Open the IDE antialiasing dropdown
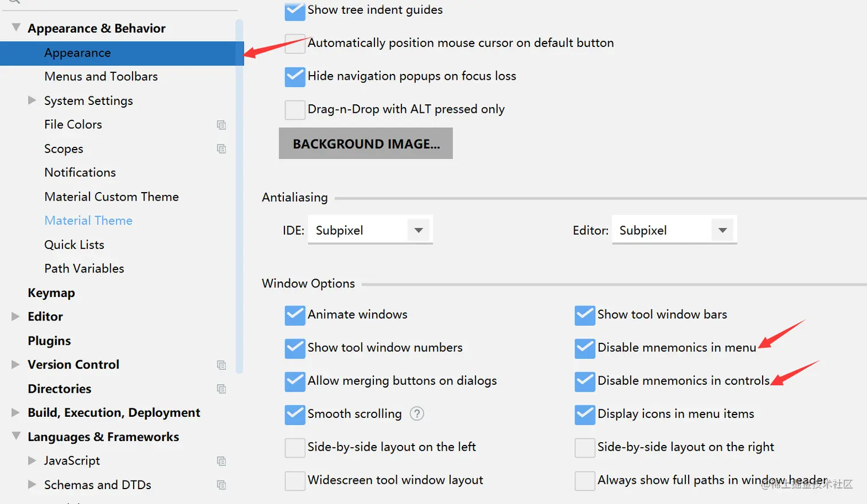This screenshot has width=867, height=504. point(370,230)
